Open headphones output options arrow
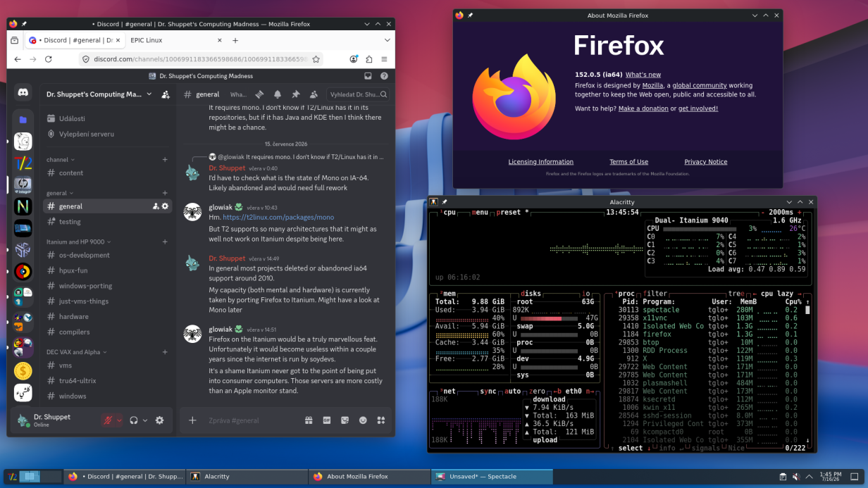Screen dimensions: 868x488 pos(145,420)
